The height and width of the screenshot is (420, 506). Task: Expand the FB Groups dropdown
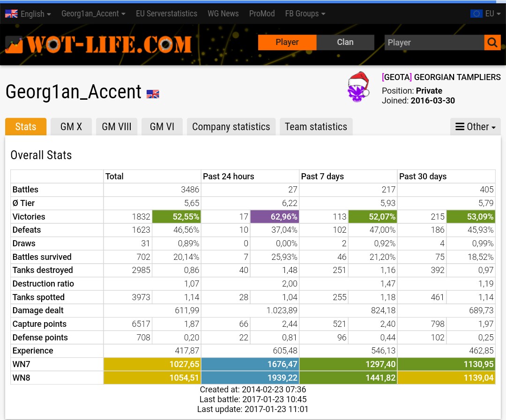click(305, 14)
